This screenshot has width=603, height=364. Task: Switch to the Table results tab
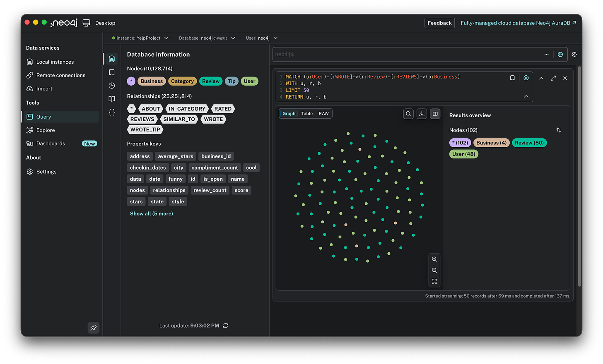[x=307, y=113]
